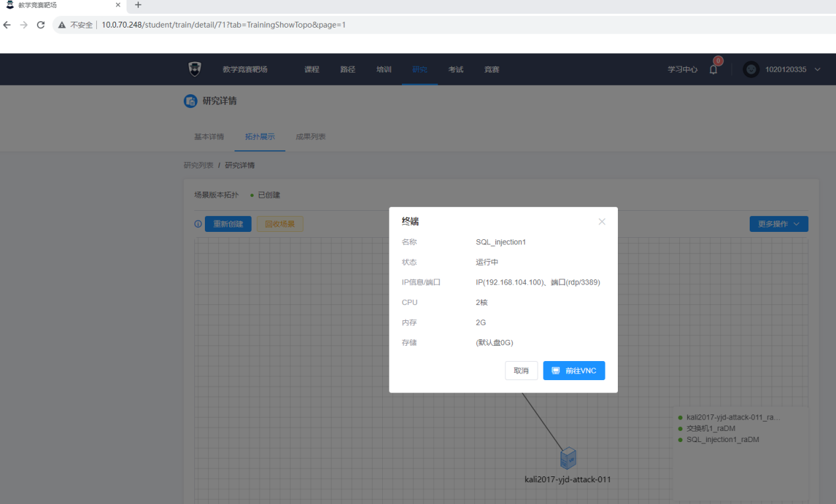Click the 回收场景 button
Screen dimensions: 836x504
[280, 224]
